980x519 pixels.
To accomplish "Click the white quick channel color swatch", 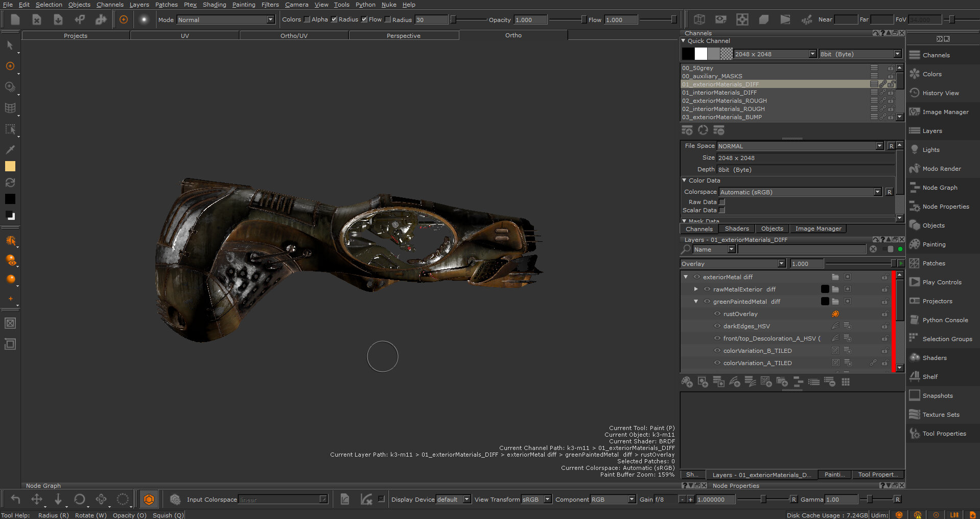I will 701,54.
